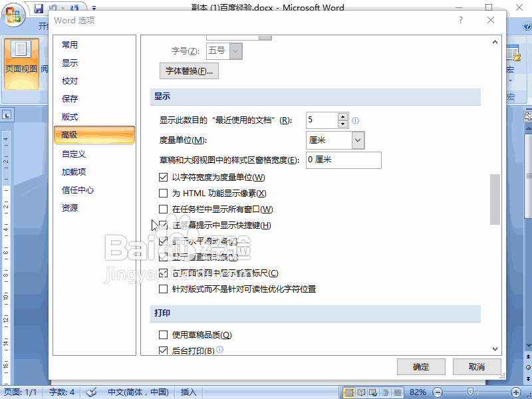532x399 pixels.
Task: Click the Redo icon in Quick Access Toolbar
Action: [x=75, y=8]
